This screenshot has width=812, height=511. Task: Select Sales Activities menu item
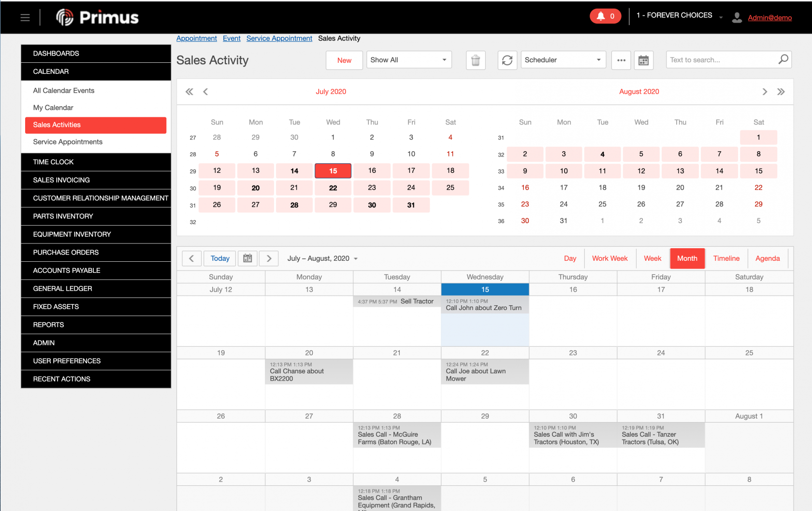point(96,125)
